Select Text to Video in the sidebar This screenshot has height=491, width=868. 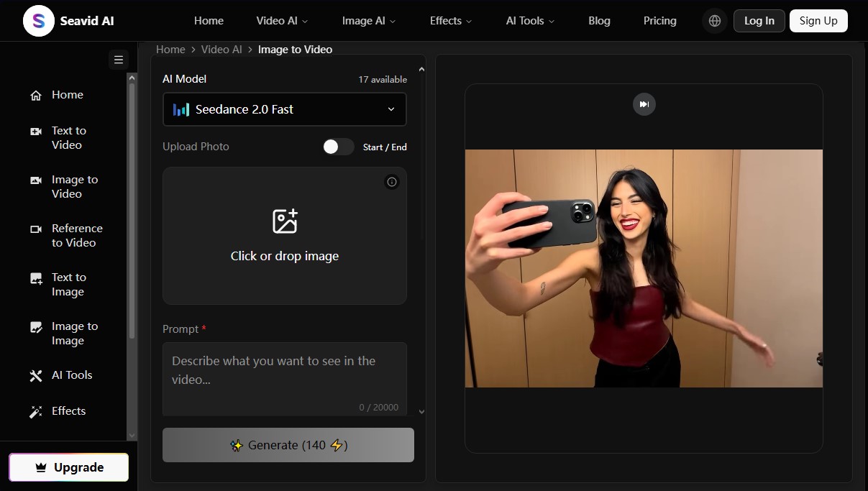coord(68,138)
